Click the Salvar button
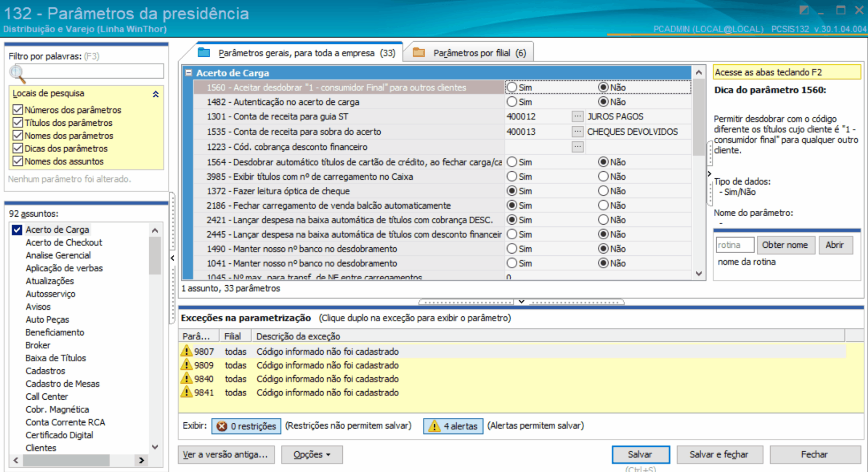 coord(640,454)
